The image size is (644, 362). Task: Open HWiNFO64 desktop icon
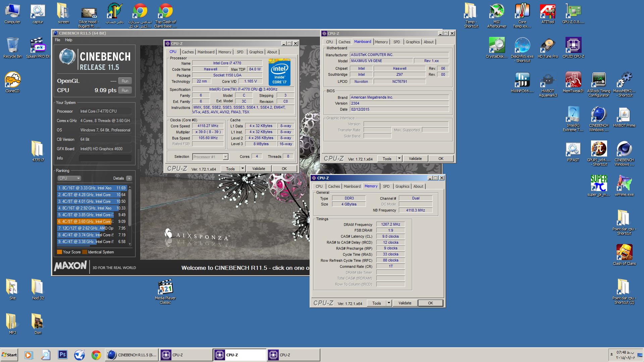pyautogui.click(x=522, y=82)
